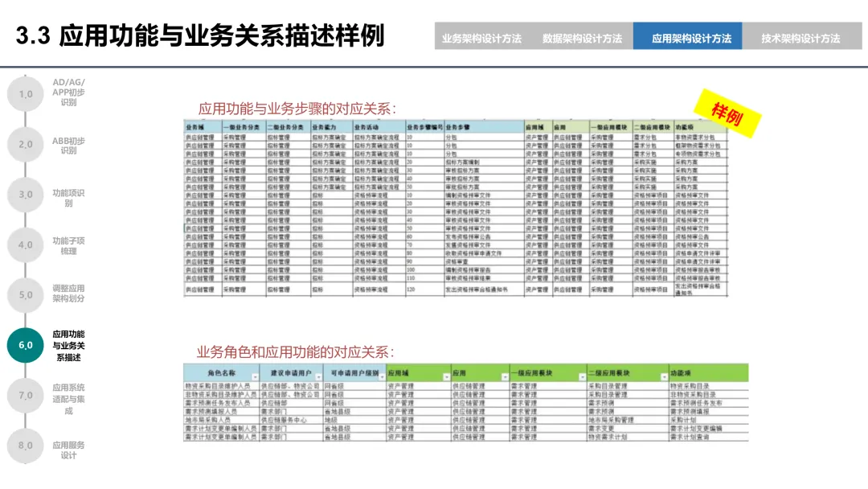Viewport: 868px width, 489px height.
Task: Click the heading 应用功能与业务步骤的对应关系
Action: coord(297,109)
